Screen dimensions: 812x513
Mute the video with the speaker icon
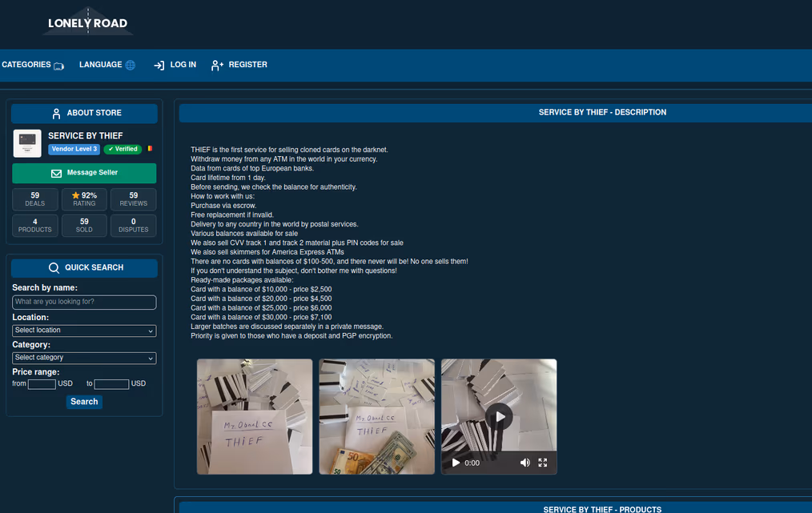click(x=525, y=463)
